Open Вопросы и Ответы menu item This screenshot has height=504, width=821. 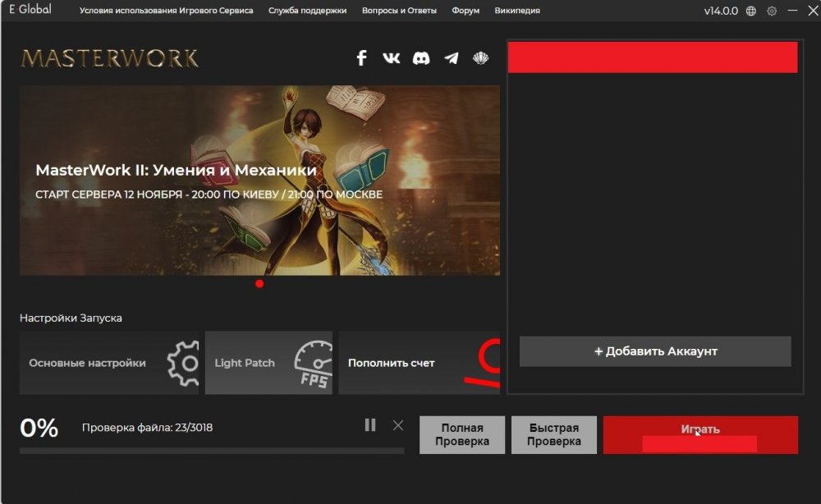point(399,11)
